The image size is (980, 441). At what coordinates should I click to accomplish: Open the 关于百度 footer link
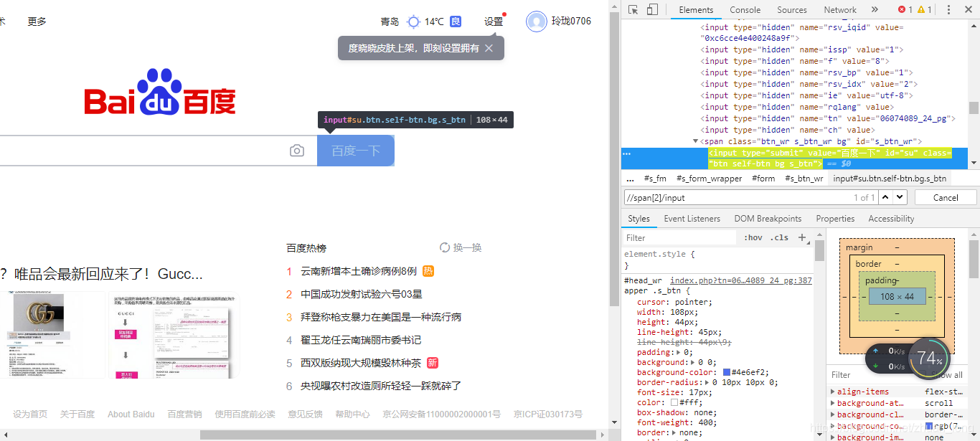coord(77,414)
